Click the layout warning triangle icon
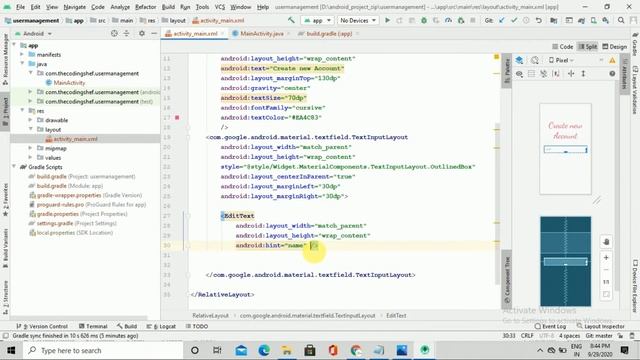The height and width of the screenshot is (360, 640). click(x=612, y=60)
